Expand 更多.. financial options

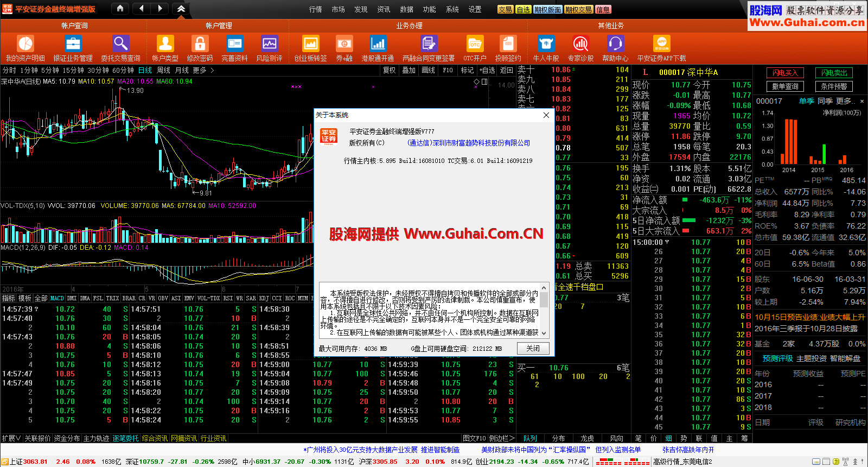[x=845, y=101]
